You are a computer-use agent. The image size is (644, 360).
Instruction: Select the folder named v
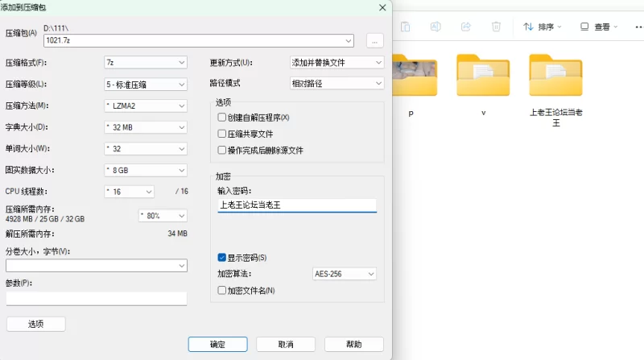click(x=483, y=81)
